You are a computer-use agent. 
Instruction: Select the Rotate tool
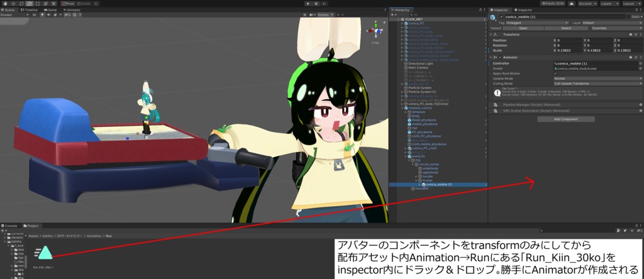[21, 3]
